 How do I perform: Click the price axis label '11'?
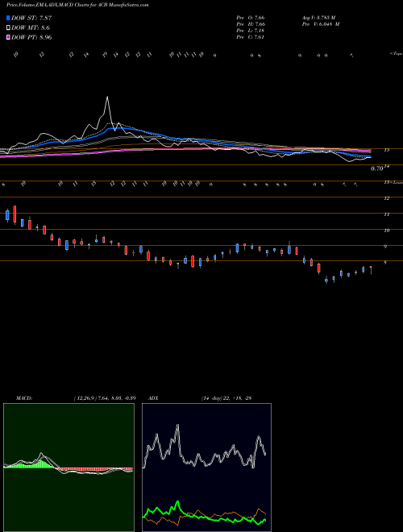click(x=386, y=214)
